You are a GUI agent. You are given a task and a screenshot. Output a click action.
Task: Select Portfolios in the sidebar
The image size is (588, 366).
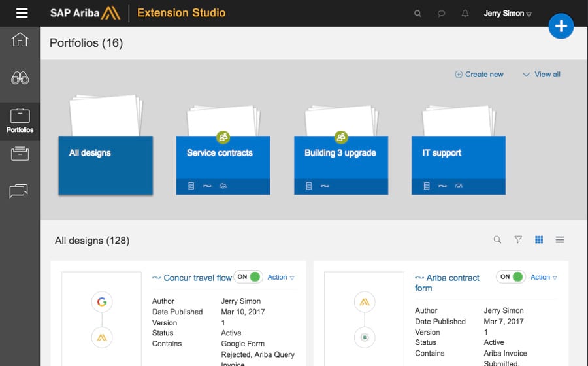coord(20,121)
